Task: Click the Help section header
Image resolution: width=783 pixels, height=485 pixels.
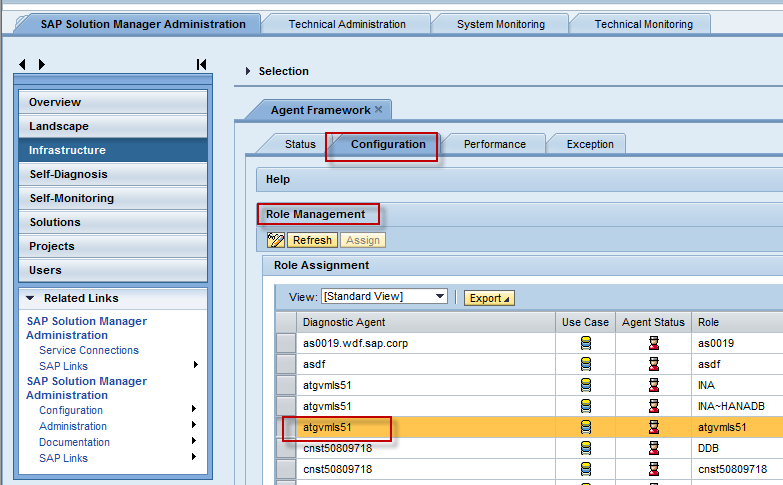Action: click(x=519, y=179)
